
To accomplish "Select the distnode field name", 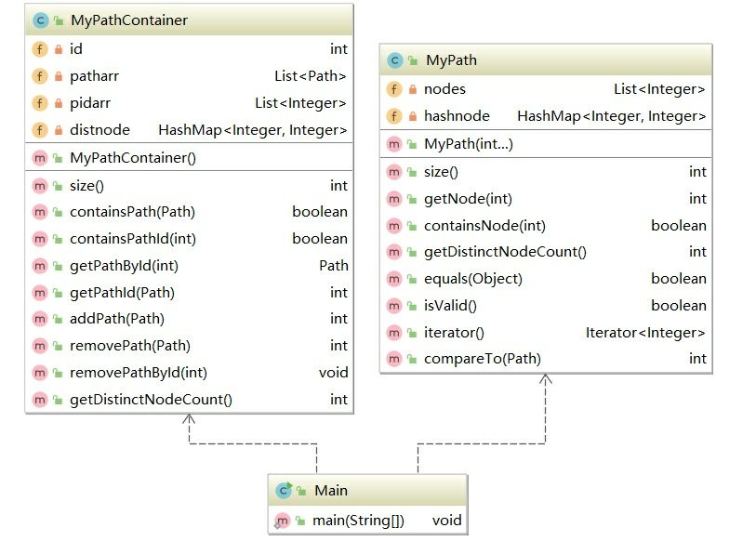I will 99,130.
